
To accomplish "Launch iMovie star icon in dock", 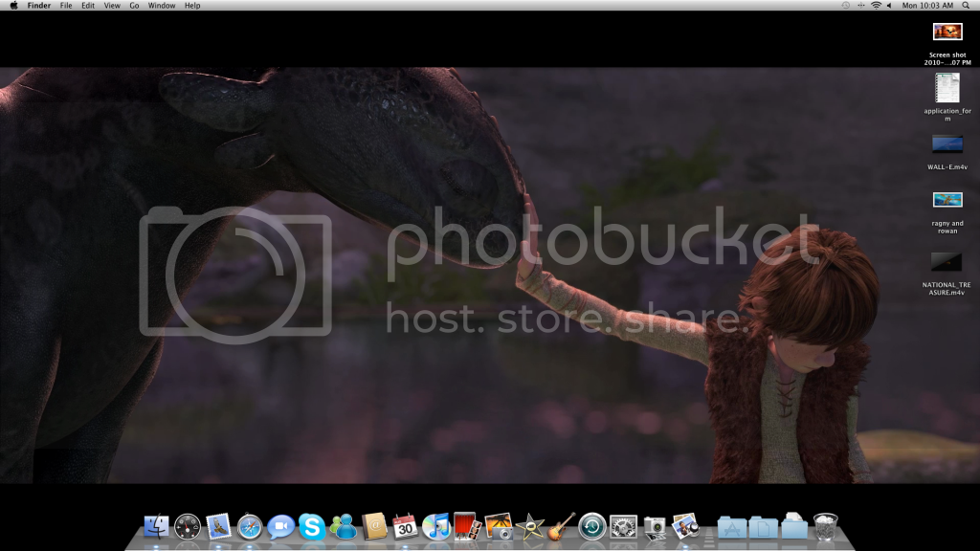I will point(529,526).
